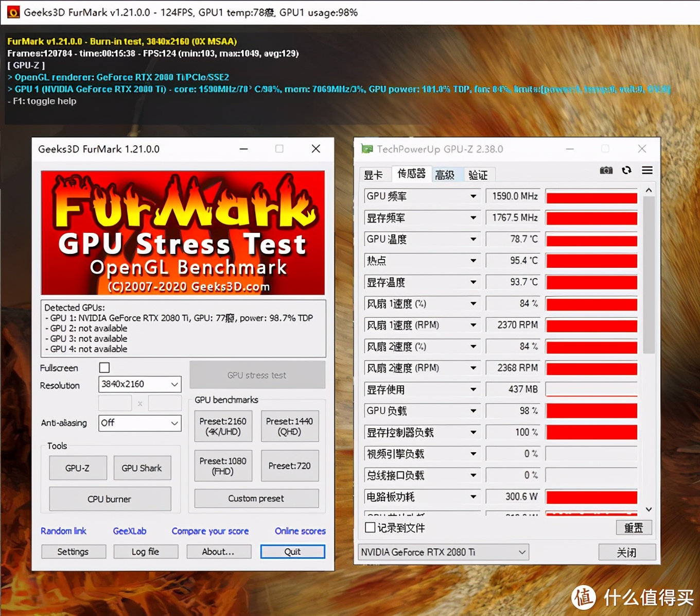Expand the 视频引擎负载 dropdown arrow
700x616 pixels.
473,454
